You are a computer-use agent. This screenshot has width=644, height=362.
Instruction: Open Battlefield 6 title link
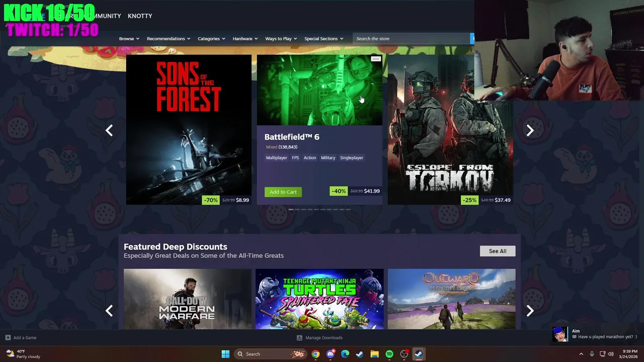292,137
